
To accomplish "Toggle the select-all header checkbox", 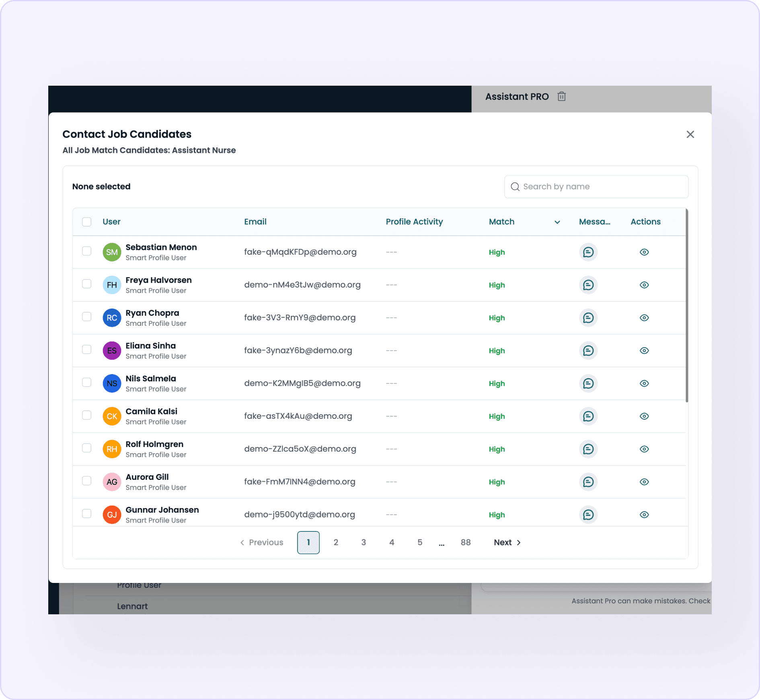I will (86, 222).
